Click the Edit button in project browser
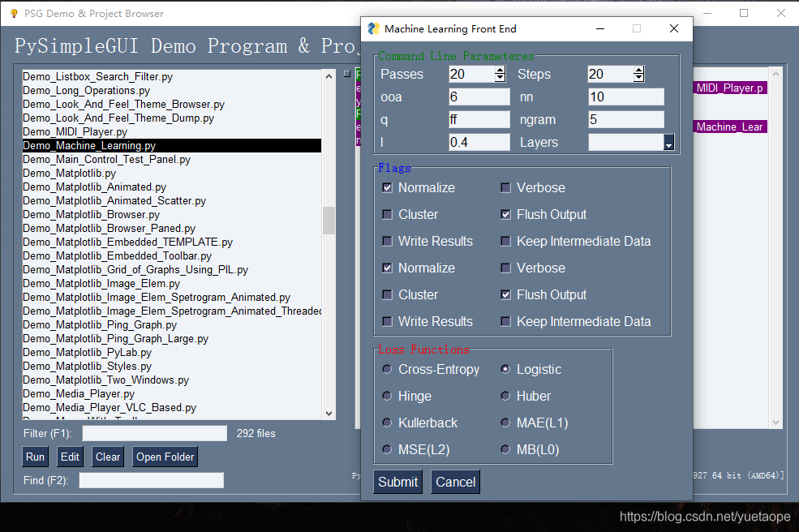Image resolution: width=799 pixels, height=532 pixels. (x=70, y=457)
